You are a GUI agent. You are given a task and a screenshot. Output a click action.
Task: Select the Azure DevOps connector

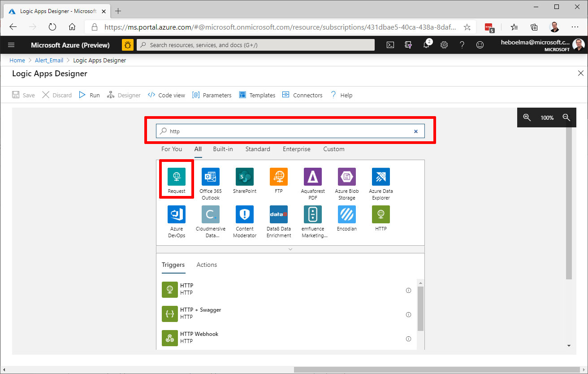click(177, 214)
